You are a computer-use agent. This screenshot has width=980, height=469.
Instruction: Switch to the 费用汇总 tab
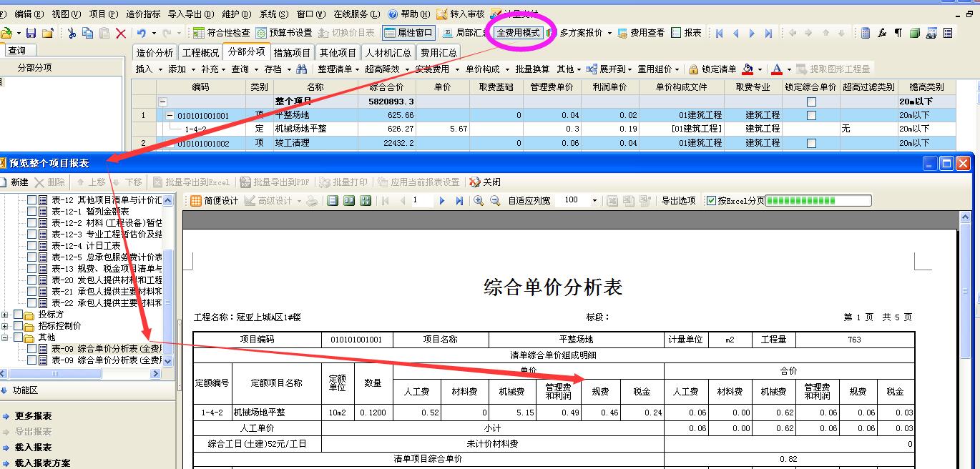[x=438, y=53]
